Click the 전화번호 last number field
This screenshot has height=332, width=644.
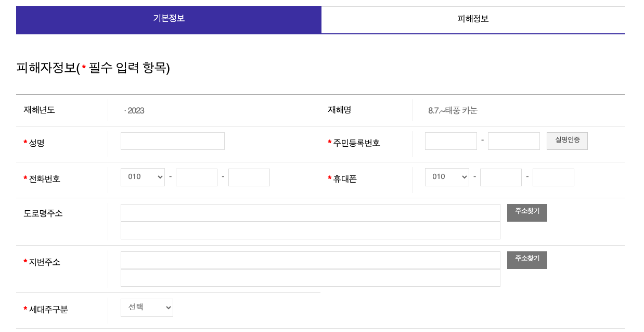249,177
